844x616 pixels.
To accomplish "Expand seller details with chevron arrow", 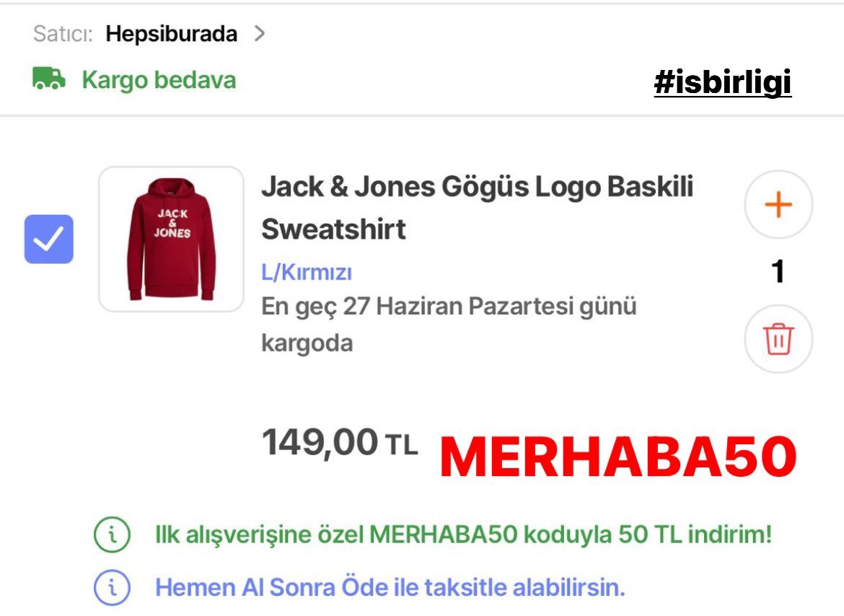I will [260, 33].
